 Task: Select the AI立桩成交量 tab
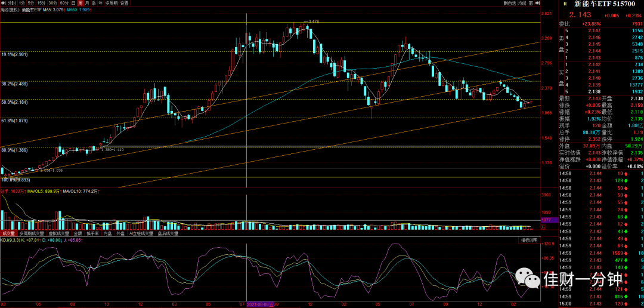click(x=141, y=233)
